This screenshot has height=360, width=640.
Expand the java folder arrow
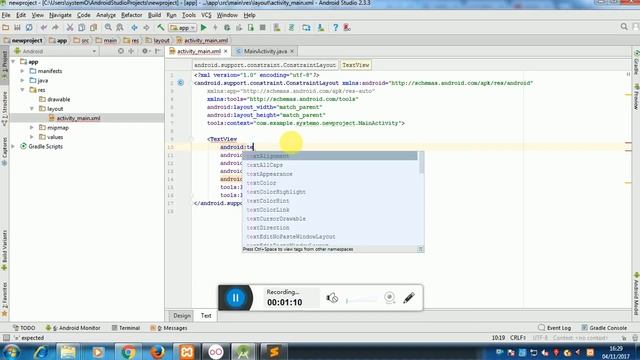22,80
